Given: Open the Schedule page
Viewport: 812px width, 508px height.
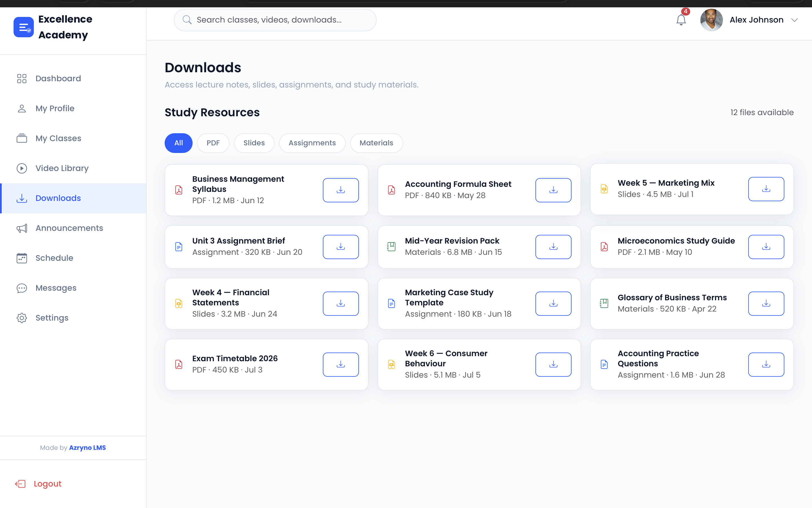Looking at the screenshot, I should (x=73, y=258).
